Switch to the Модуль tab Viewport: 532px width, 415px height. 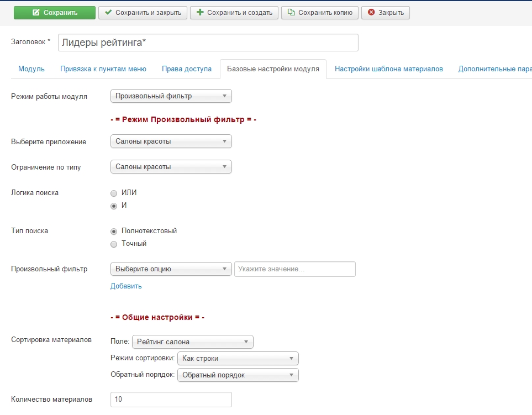click(x=31, y=69)
